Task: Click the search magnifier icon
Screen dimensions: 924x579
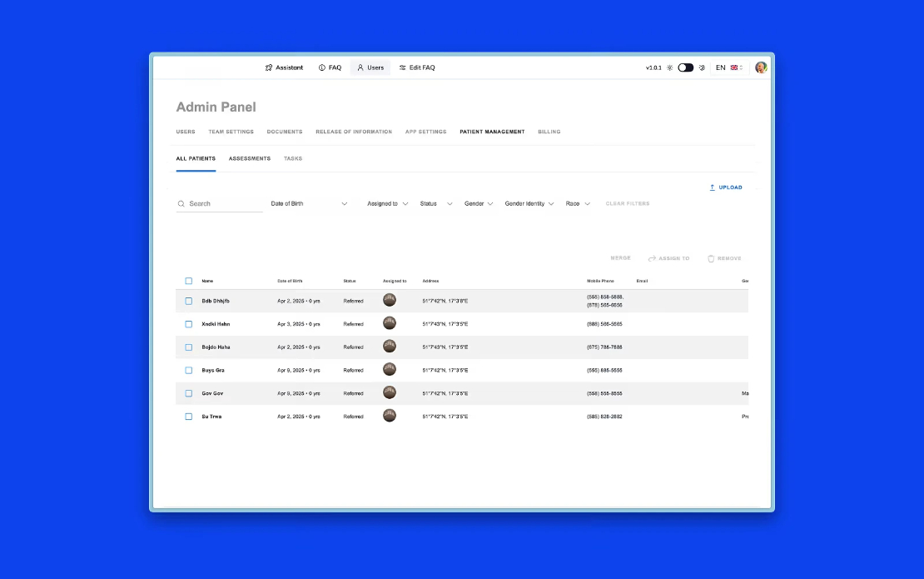Action: [x=181, y=204]
